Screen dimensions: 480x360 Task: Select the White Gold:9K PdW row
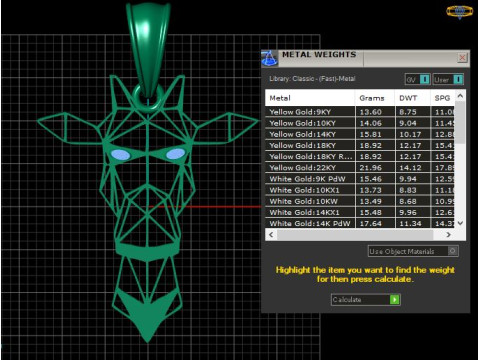tap(360, 179)
